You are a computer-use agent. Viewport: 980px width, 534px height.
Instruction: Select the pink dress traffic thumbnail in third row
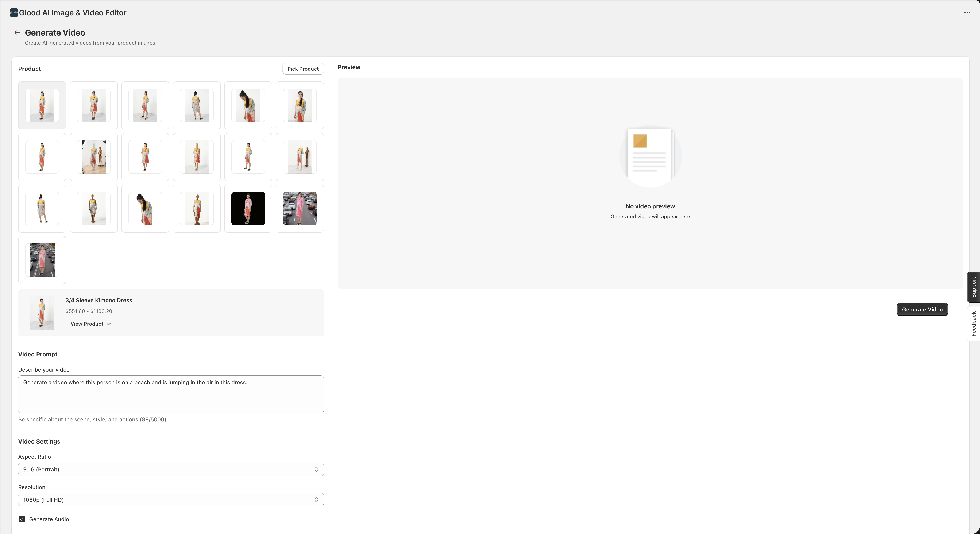coord(299,208)
